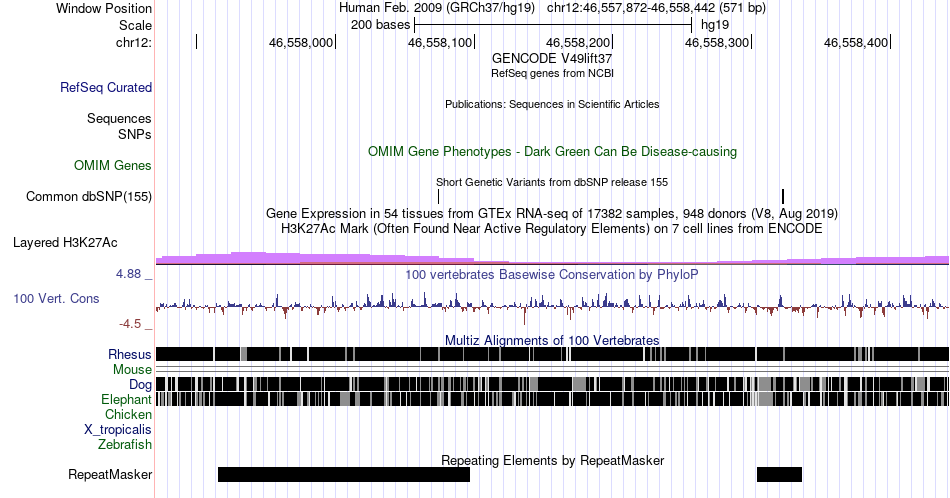Click the PhyloP conservation wiggle graph

tap(552, 307)
